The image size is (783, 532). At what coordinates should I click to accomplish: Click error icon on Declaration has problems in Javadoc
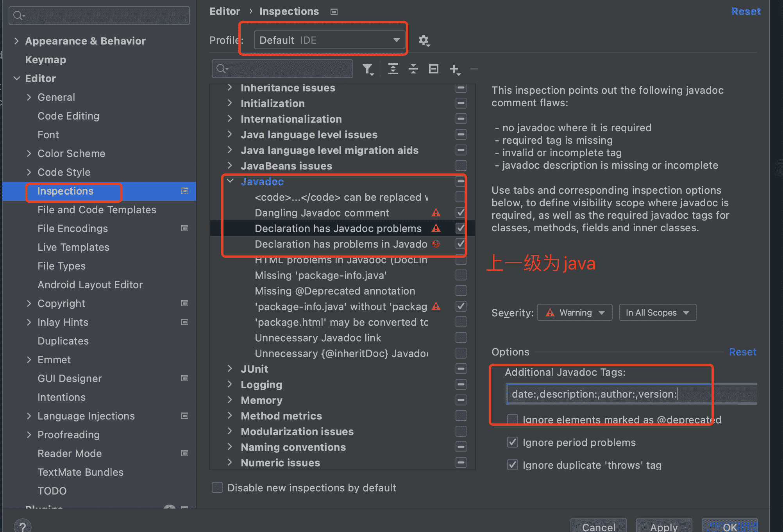pyautogui.click(x=436, y=244)
